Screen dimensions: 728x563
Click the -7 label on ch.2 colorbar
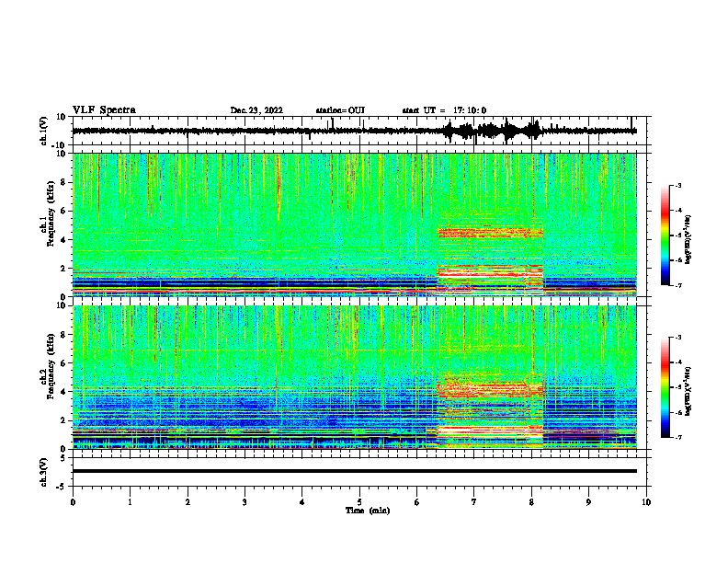pyautogui.click(x=677, y=438)
